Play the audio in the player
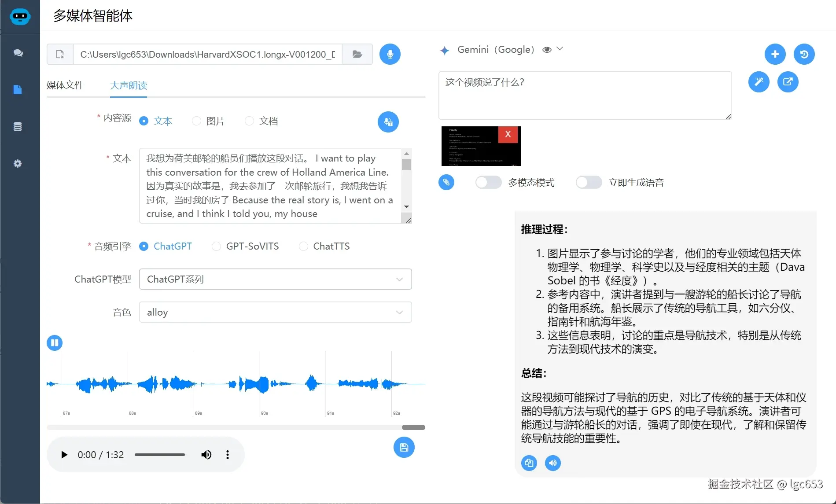The image size is (836, 504). (x=64, y=455)
